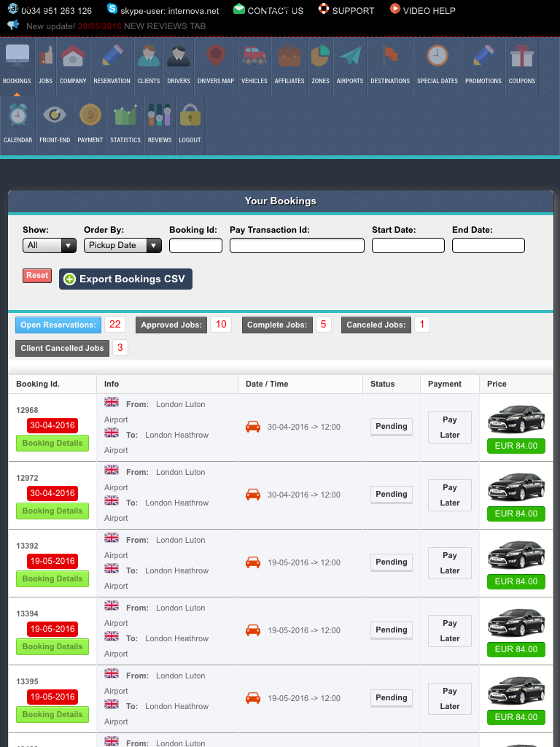Open the Front-End eye icon
This screenshot has width=560, height=747.
pos(55,115)
